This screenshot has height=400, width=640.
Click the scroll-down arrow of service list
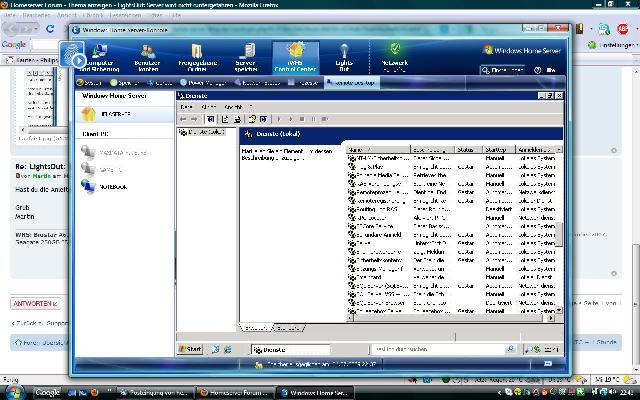559,311
